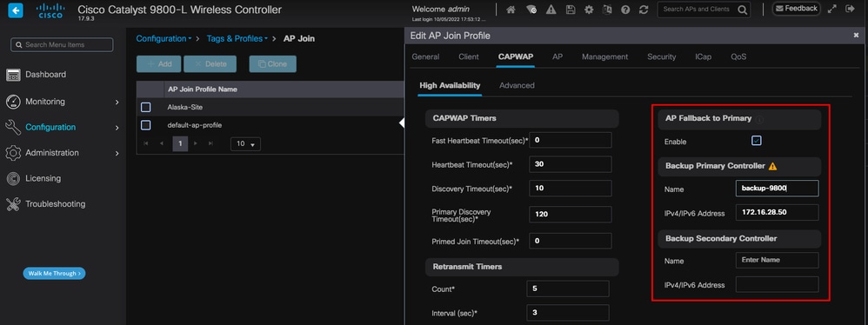Expand the Monitoring menu chevron

(117, 102)
